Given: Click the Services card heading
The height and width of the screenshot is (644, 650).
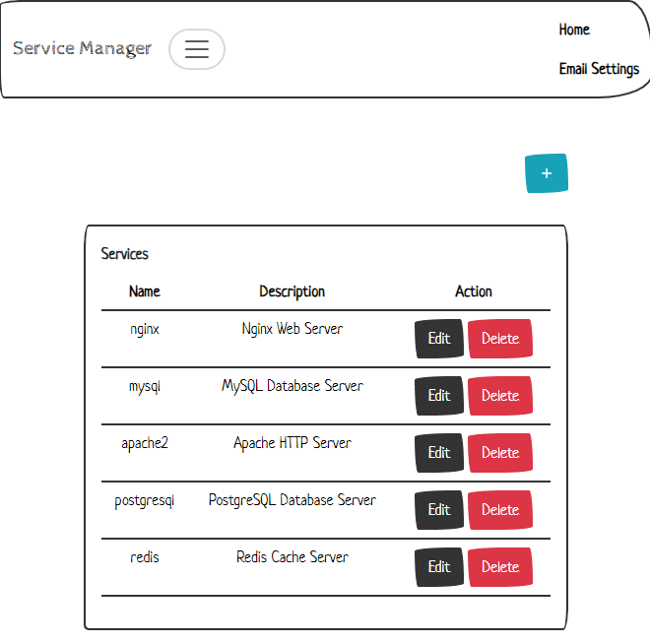Looking at the screenshot, I should [125, 254].
